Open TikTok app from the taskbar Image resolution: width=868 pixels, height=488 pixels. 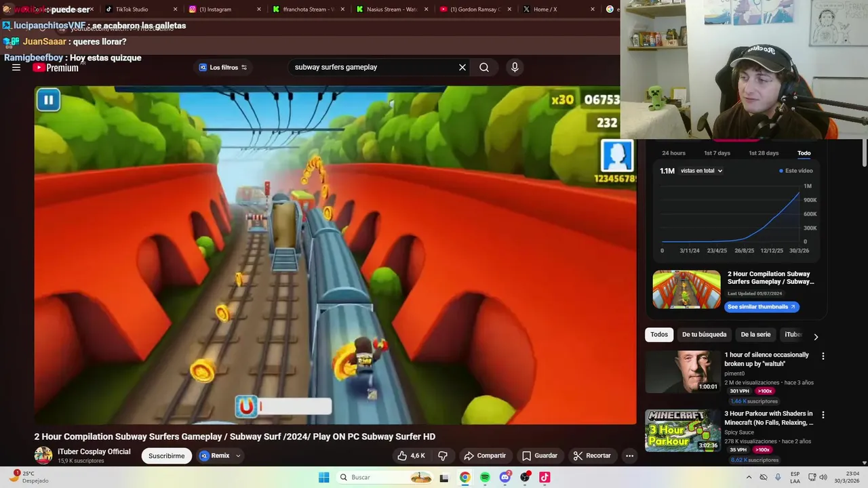coord(545,477)
